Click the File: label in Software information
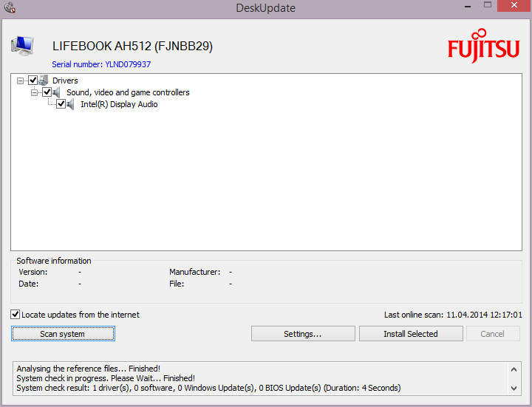Screen dimensions: 532x407 pyautogui.click(x=177, y=284)
